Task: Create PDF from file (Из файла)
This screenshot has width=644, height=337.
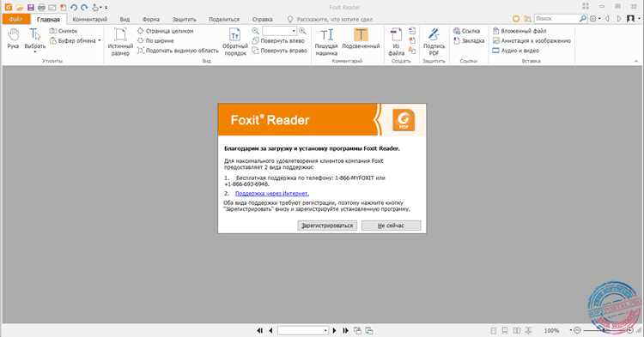Action: [x=397, y=41]
